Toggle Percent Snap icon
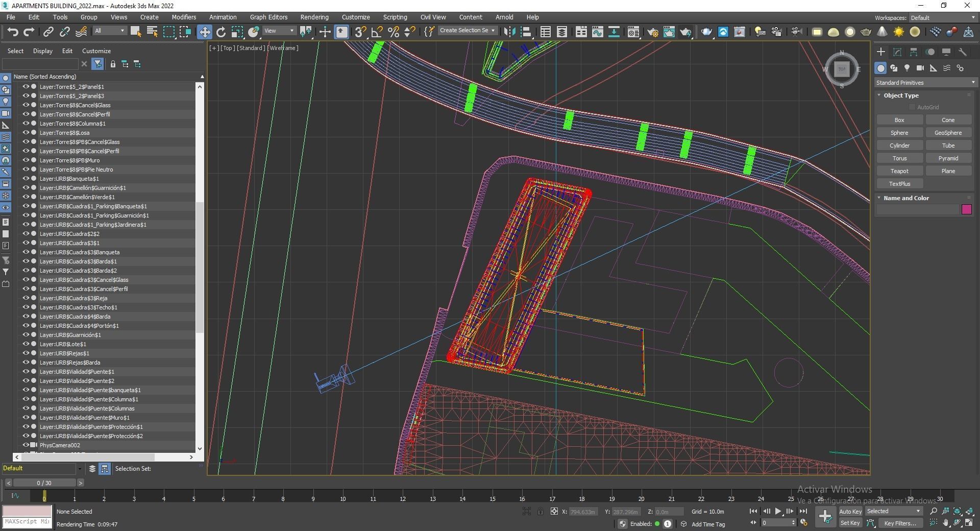The image size is (980, 531). tap(394, 32)
